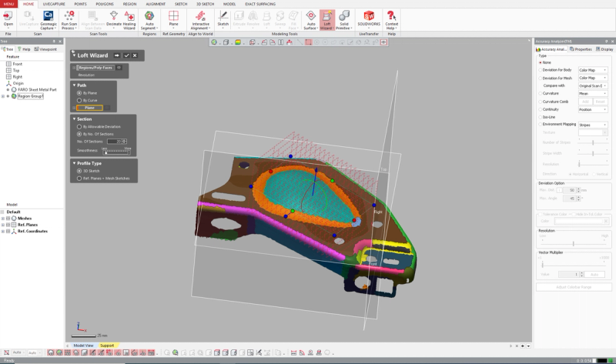Viewport: 616px width, 364px height.
Task: Click the crossed-square icon at bottom-left toolbar
Action: click(6, 352)
